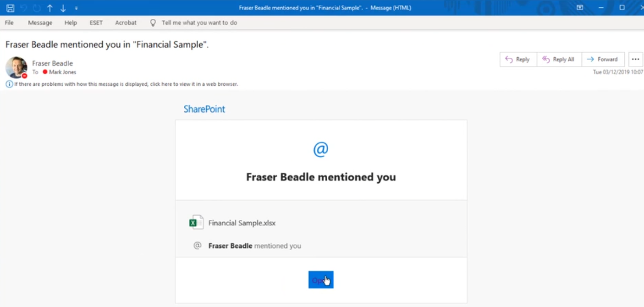Click the Undo arrow in title bar
This screenshot has width=644, height=307.
pos(23,8)
